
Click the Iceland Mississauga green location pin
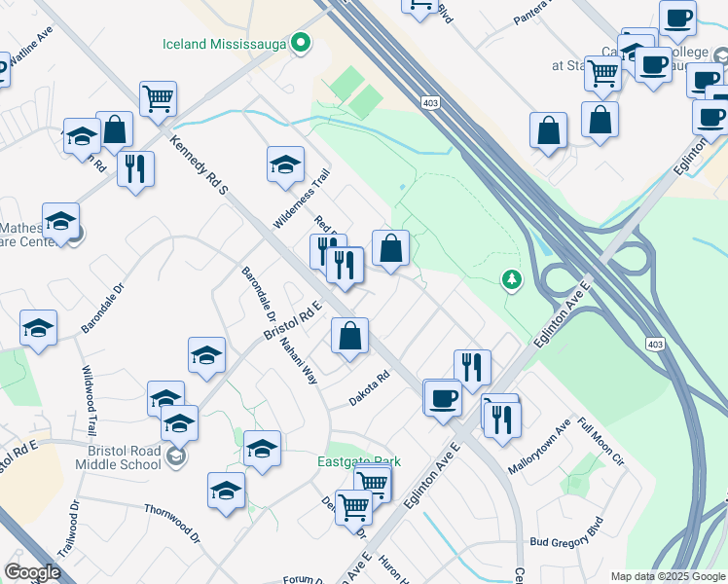coord(301,43)
